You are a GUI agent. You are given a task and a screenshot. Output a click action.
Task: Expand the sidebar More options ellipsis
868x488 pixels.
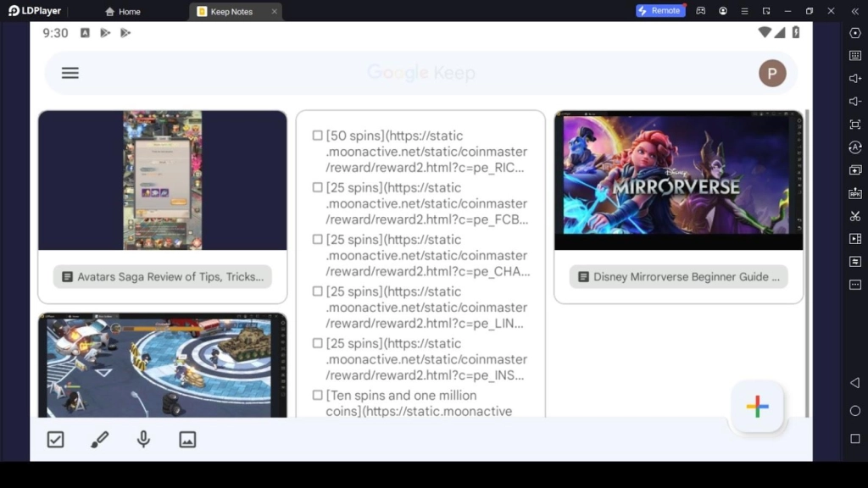[x=854, y=285]
